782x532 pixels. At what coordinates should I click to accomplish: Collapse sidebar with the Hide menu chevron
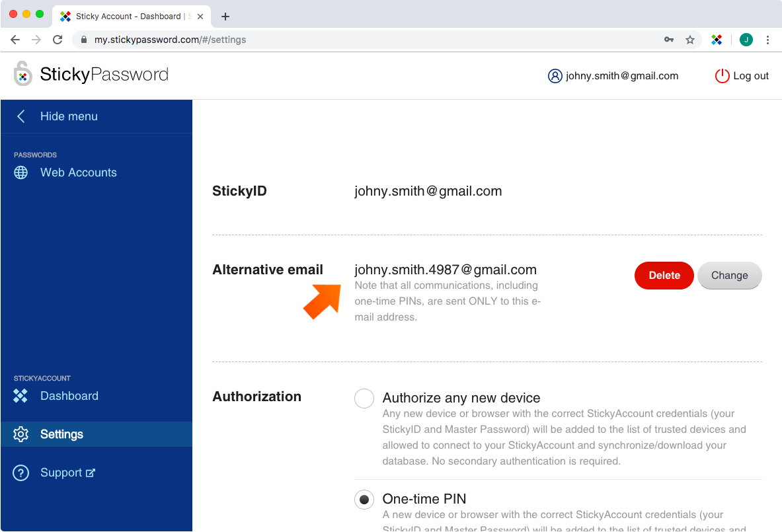tap(21, 117)
